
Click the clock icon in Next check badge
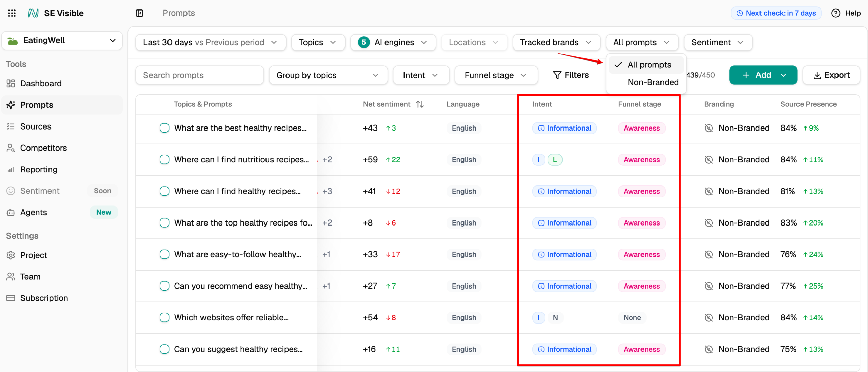pyautogui.click(x=740, y=13)
